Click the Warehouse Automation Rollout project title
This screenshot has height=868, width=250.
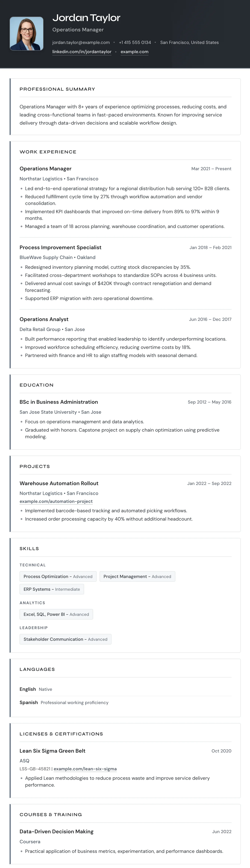click(x=59, y=483)
